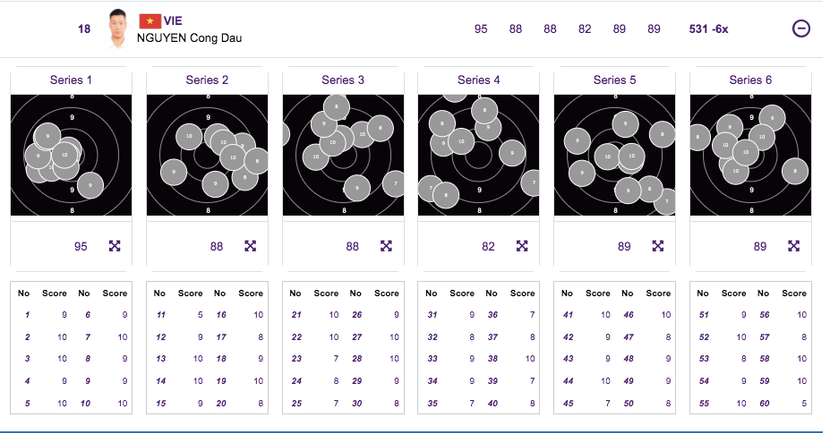Click the Series 3 expand arrows icon

pyautogui.click(x=386, y=246)
